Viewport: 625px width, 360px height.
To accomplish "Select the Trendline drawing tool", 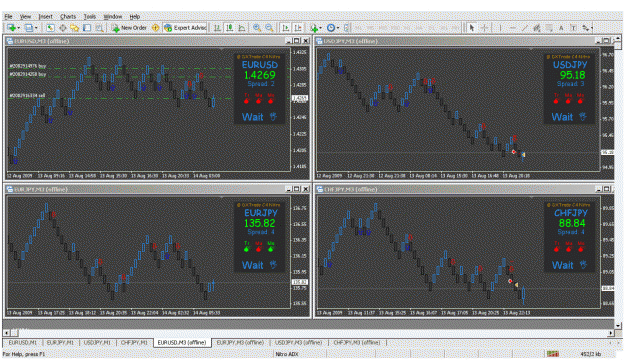I will tap(525, 28).
